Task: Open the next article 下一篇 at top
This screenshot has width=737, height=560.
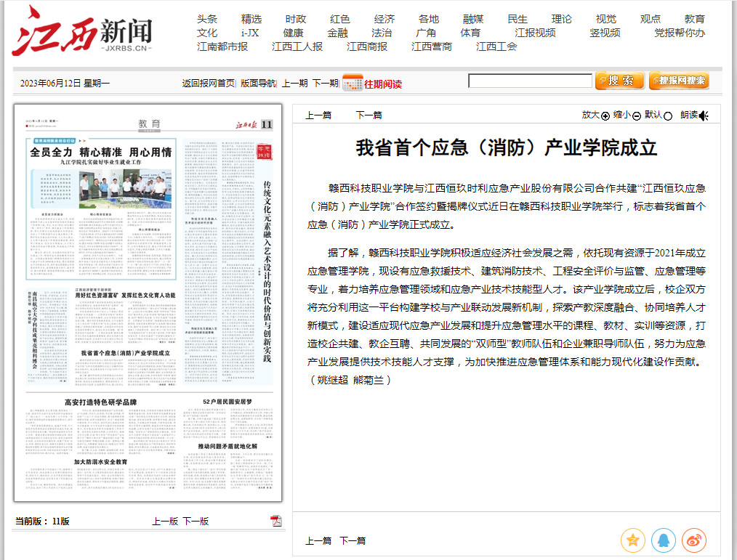Action: [x=368, y=115]
